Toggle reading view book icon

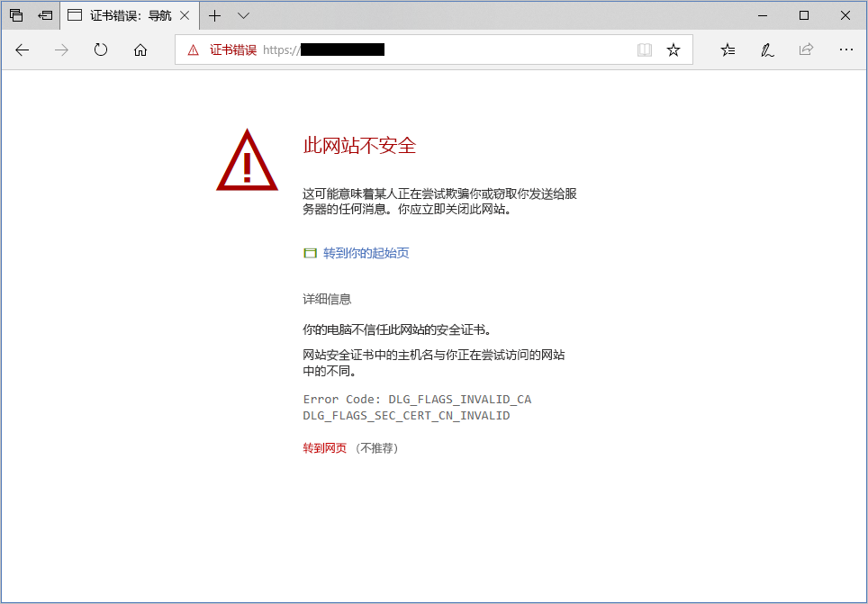pos(645,50)
